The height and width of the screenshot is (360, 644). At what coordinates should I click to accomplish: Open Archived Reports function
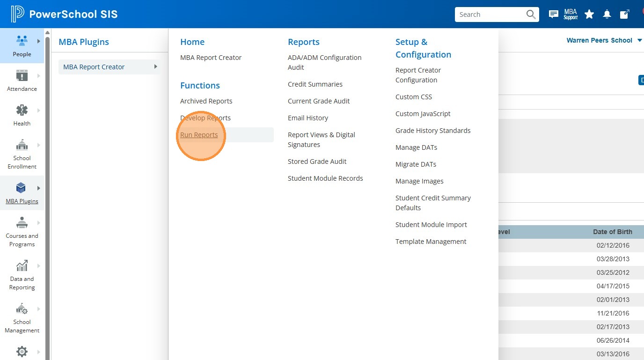(206, 101)
